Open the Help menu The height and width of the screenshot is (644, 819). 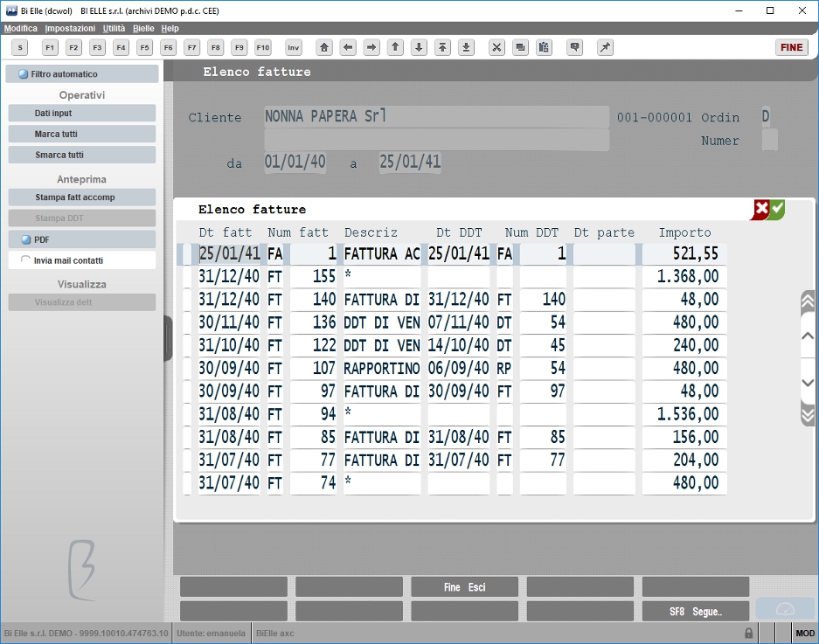[170, 28]
